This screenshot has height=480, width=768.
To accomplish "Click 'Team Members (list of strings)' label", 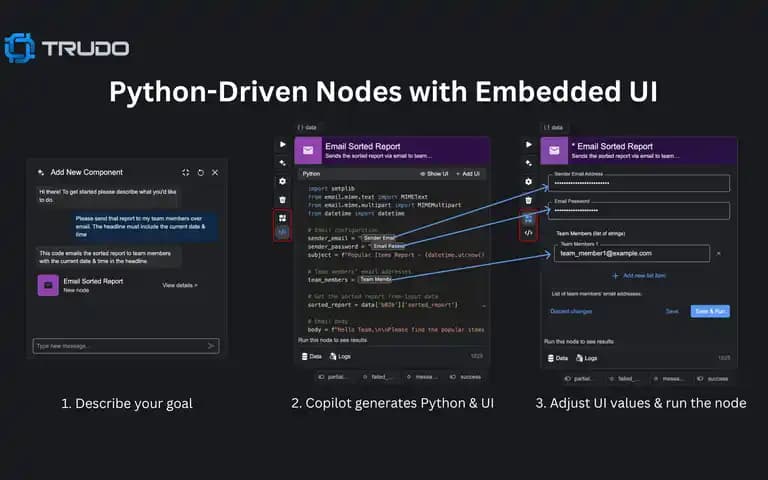I will 590,234.
